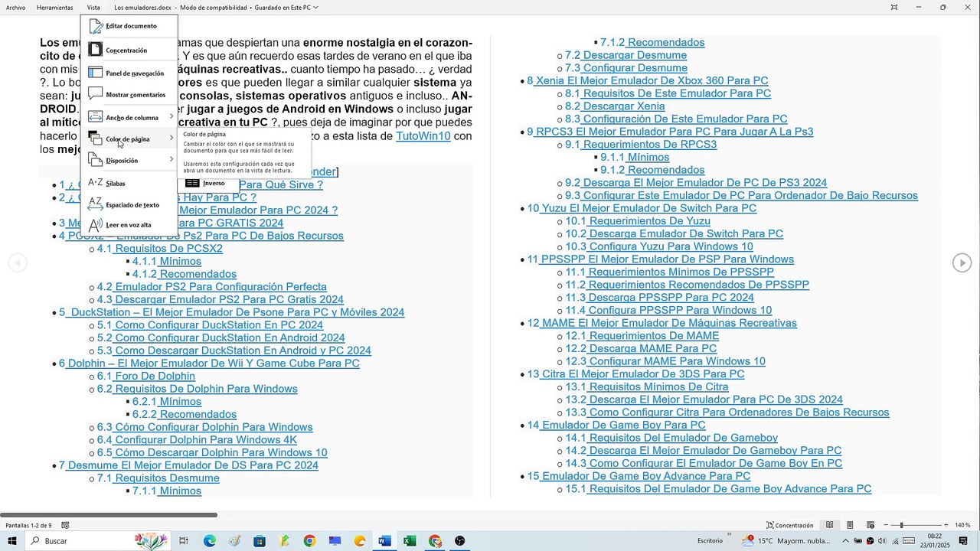
Task: Open Microsoft Store from taskbar
Action: pos(260,541)
